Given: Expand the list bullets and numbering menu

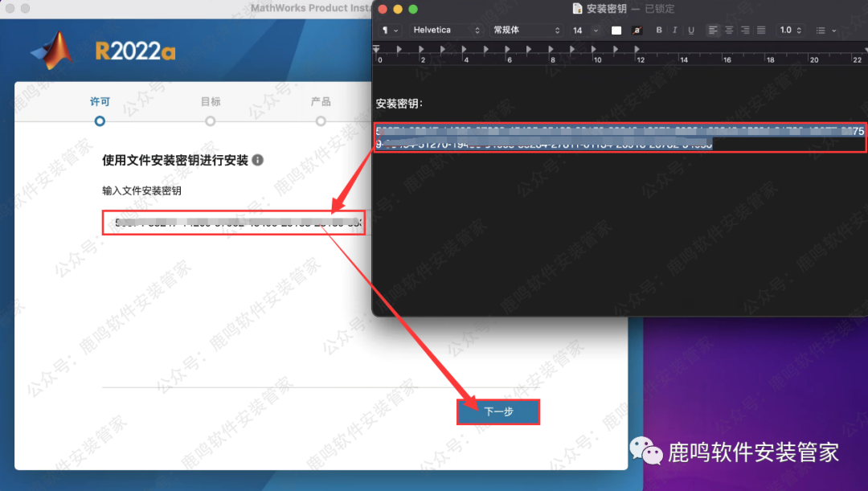Looking at the screenshot, I should [x=825, y=31].
